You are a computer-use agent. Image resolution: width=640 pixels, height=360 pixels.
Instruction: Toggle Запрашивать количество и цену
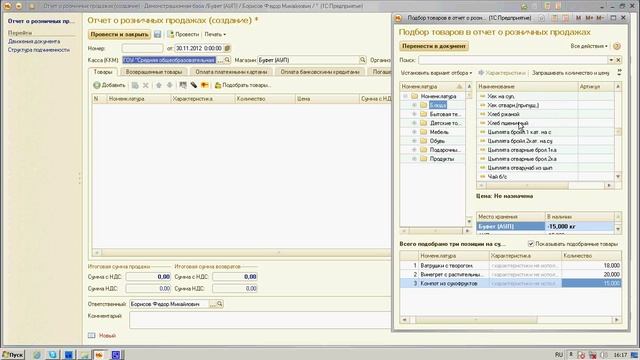point(570,73)
